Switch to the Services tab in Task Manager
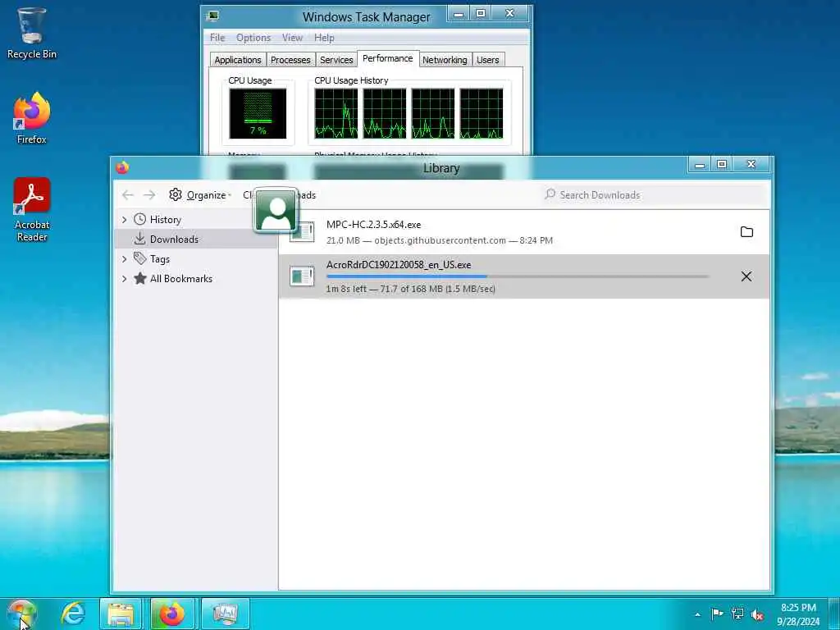The height and width of the screenshot is (630, 840). 336,60
